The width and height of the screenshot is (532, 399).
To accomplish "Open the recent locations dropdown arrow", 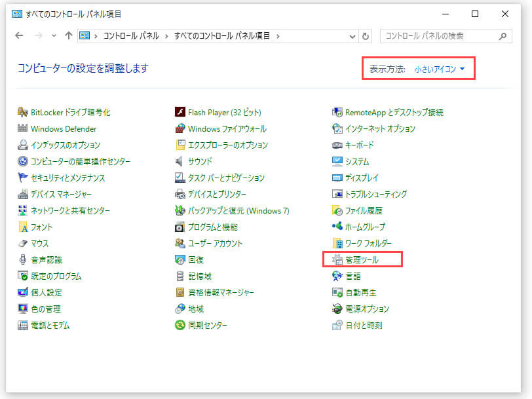I will click(x=54, y=35).
